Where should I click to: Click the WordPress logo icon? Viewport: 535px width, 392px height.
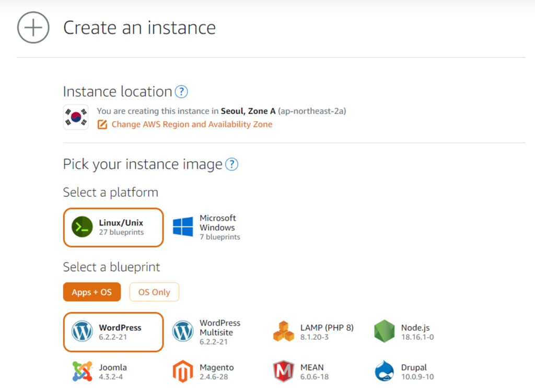(x=82, y=331)
